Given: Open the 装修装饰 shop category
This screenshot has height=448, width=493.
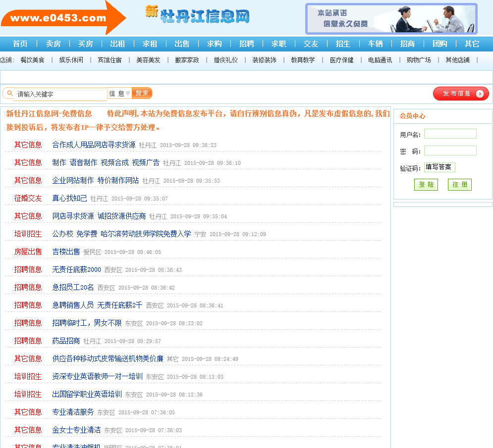Looking at the screenshot, I should coord(265,60).
